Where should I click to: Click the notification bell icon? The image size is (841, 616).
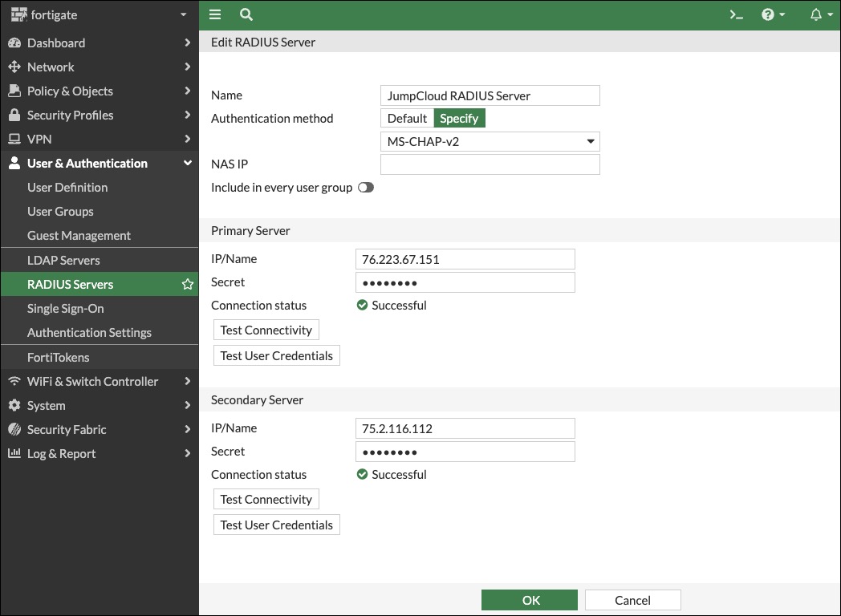[815, 14]
